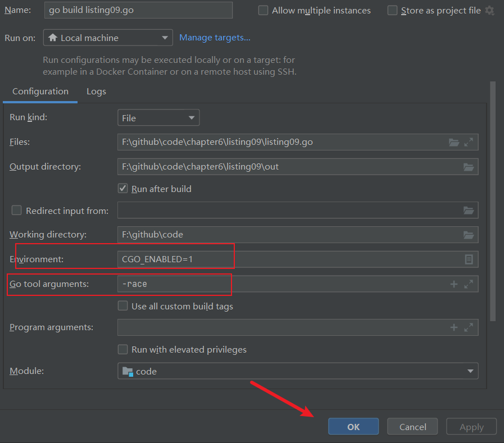
Task: Open Run on Local machine dropdown
Action: [108, 38]
